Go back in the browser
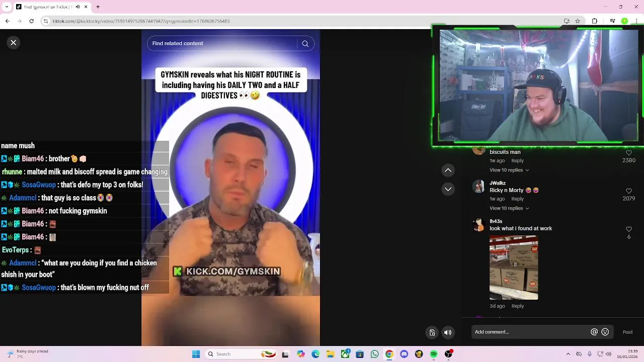This screenshot has height=362, width=644. pyautogui.click(x=7, y=21)
